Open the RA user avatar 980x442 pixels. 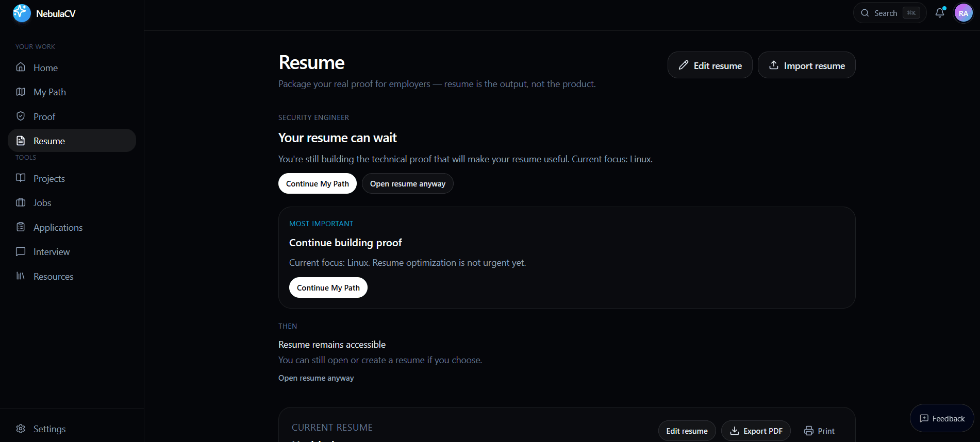click(964, 13)
